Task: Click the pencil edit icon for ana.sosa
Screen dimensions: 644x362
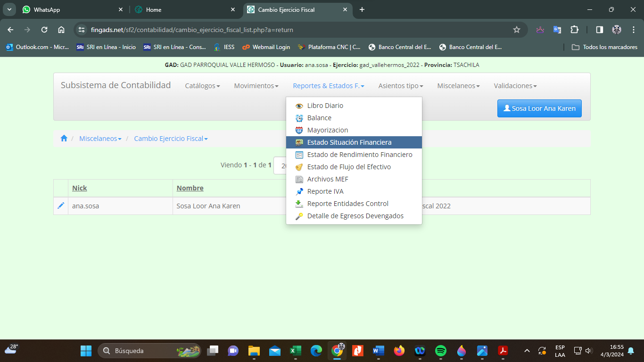Action: (61, 206)
